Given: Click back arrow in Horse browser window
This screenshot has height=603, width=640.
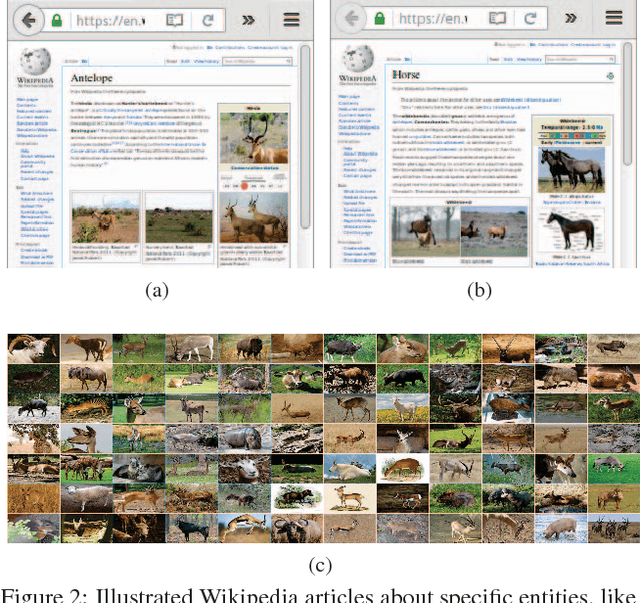Looking at the screenshot, I should 351,18.
